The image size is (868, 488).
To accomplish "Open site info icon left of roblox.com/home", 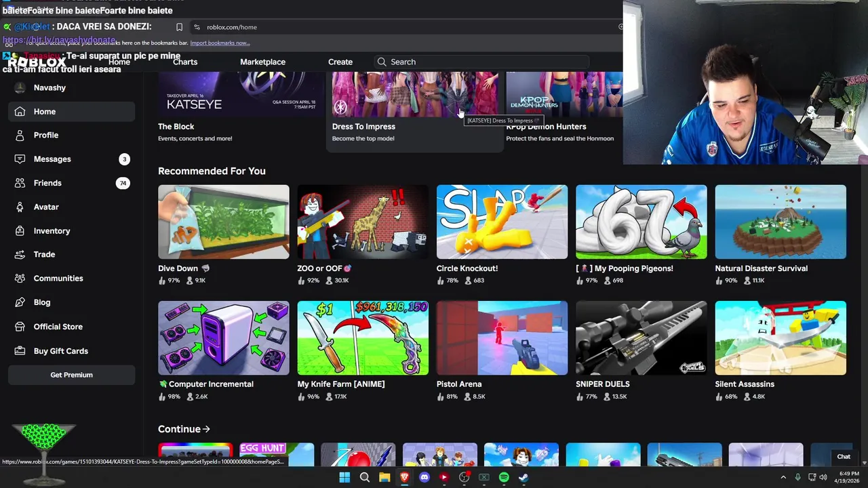I will (197, 27).
